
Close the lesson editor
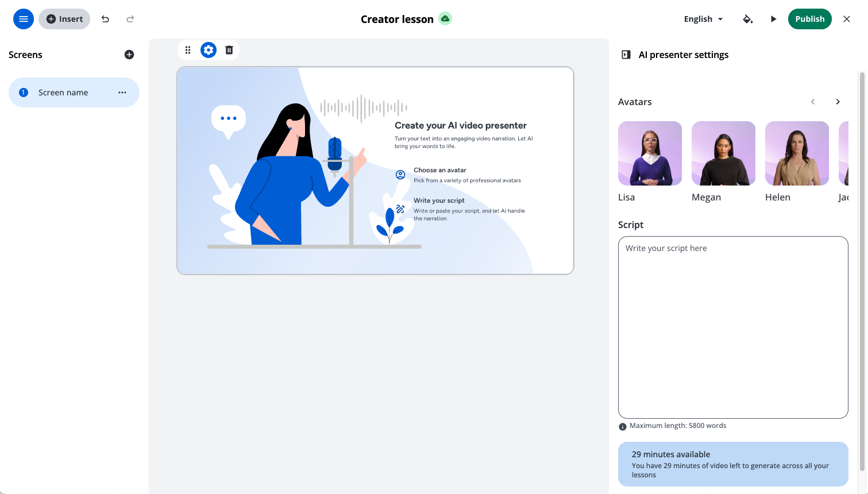click(846, 19)
